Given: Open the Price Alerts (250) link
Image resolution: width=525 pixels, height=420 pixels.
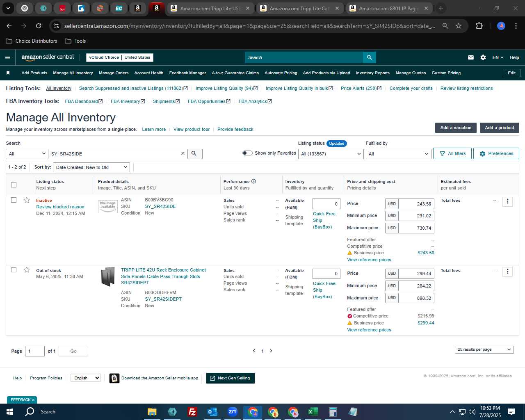Looking at the screenshot, I should (x=361, y=88).
